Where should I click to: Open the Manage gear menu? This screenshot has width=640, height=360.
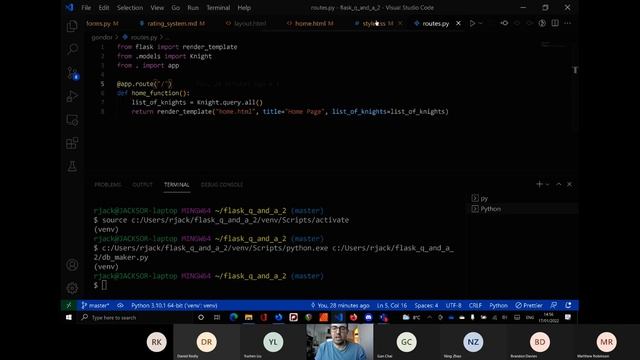(x=72, y=288)
